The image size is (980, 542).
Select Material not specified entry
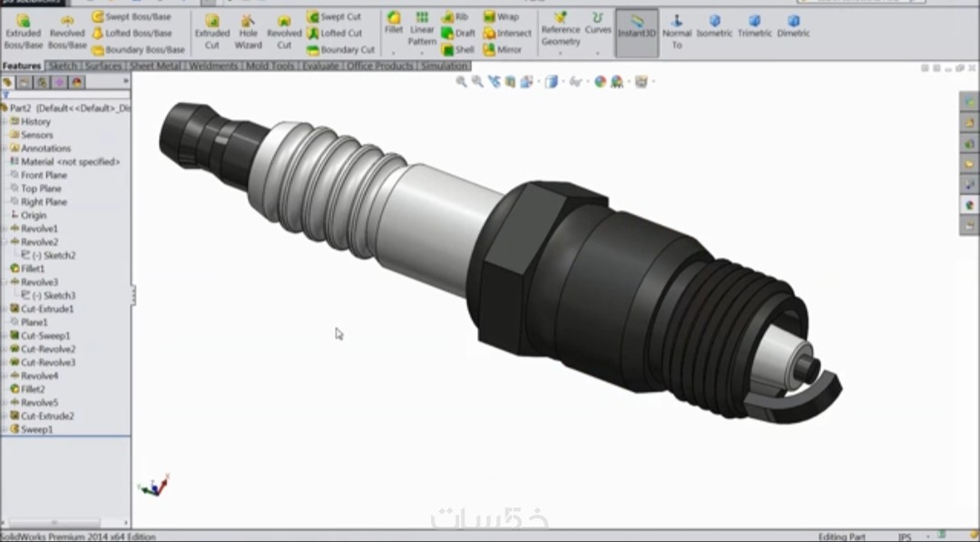tap(65, 162)
